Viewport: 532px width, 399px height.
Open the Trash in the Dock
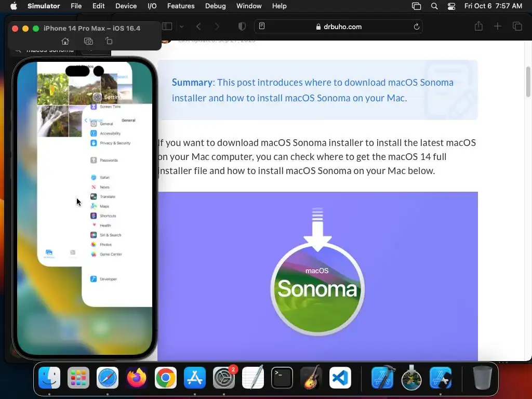pos(482,378)
